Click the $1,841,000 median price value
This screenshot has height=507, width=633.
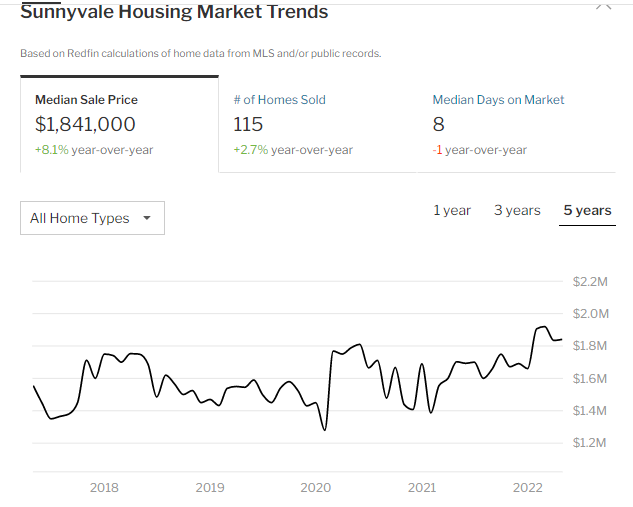(85, 124)
